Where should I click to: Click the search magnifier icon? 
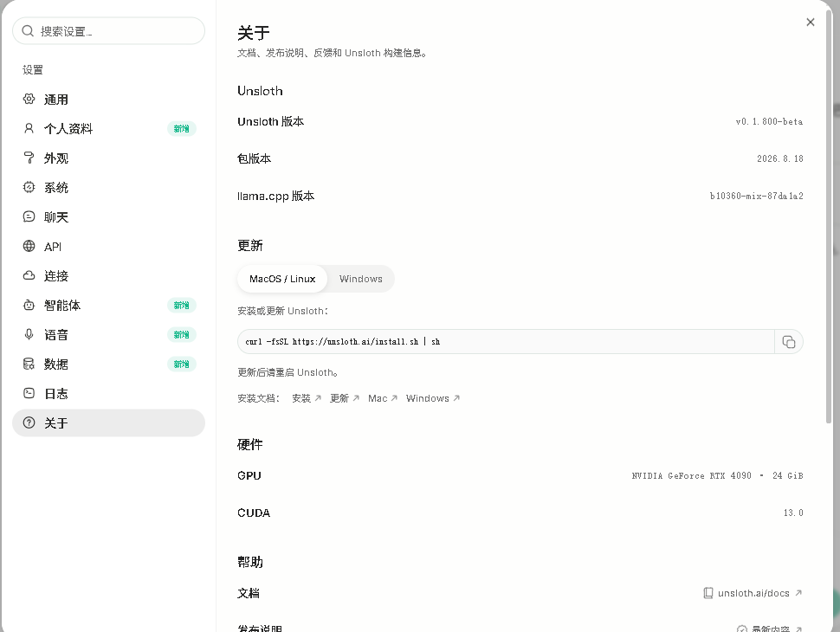tap(28, 31)
